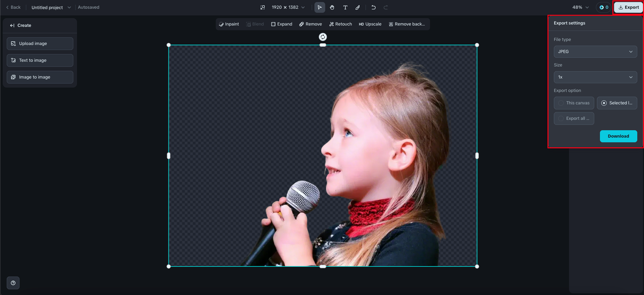Click the right-middle edge selection handle

477,156
